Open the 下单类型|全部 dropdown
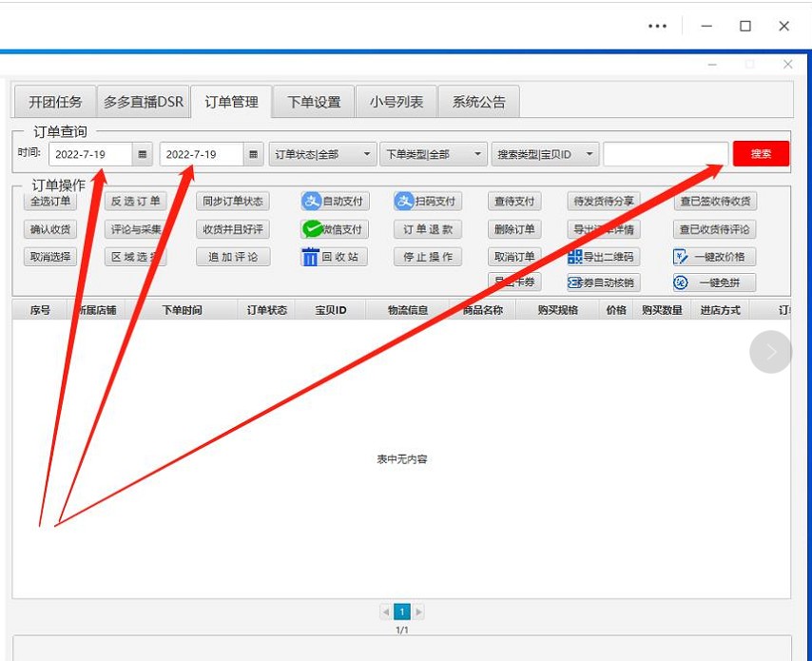Viewport: 812px width, 661px height. [x=434, y=154]
